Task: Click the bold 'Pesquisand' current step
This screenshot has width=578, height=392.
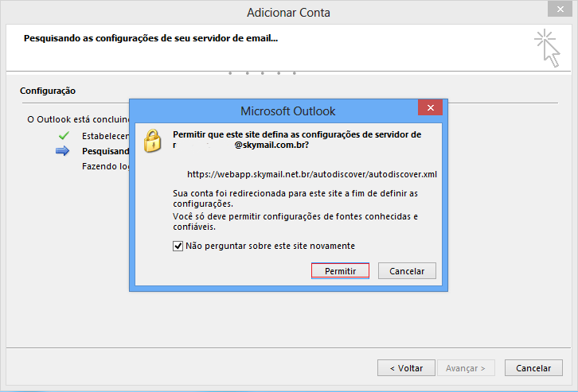Action: 106,151
